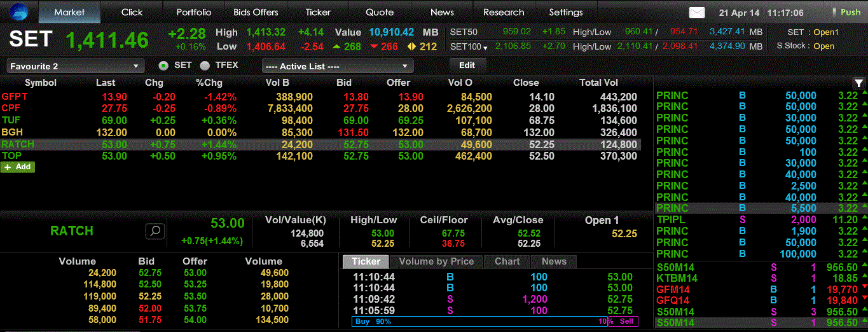Click the 11:05:59 ticker trade row
Image resolution: width=868 pixels, height=332 pixels.
(x=493, y=311)
